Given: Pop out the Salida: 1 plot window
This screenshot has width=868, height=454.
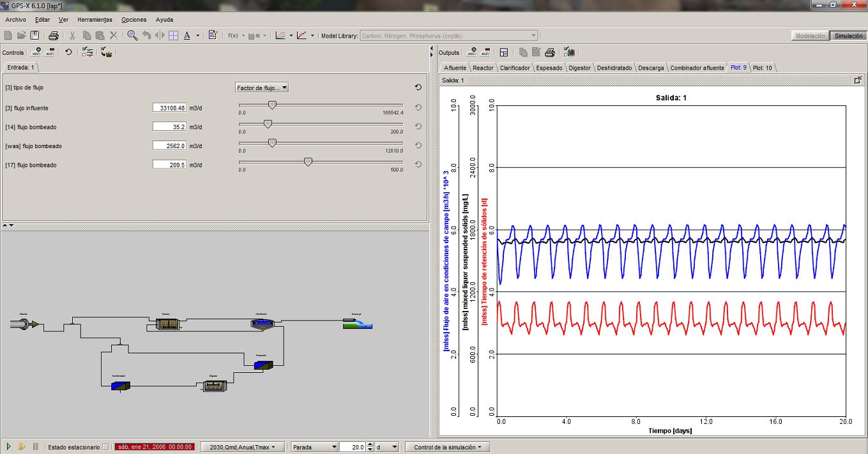Looking at the screenshot, I should coord(858,80).
